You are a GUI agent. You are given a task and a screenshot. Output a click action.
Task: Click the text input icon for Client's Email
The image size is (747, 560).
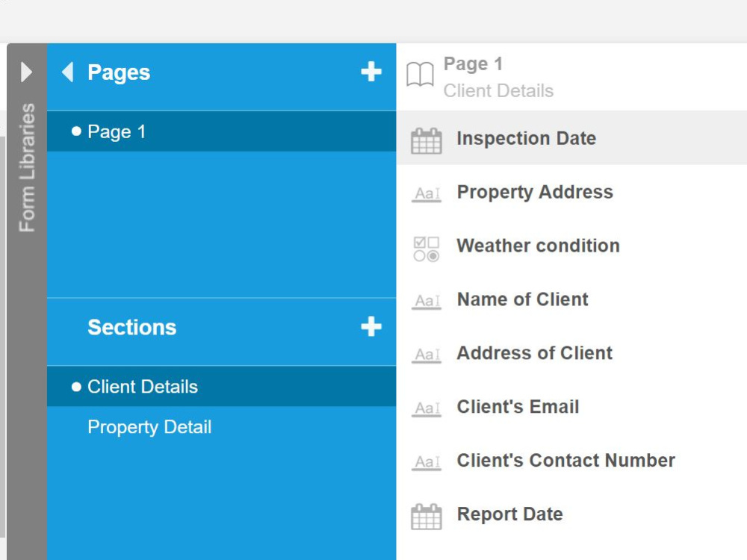click(x=426, y=408)
